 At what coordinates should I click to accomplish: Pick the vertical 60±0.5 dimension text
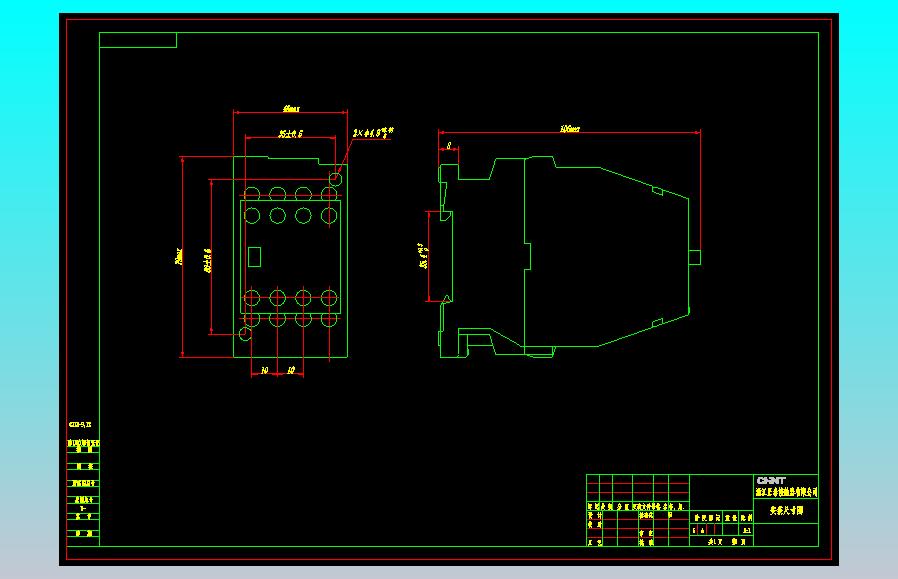click(207, 261)
